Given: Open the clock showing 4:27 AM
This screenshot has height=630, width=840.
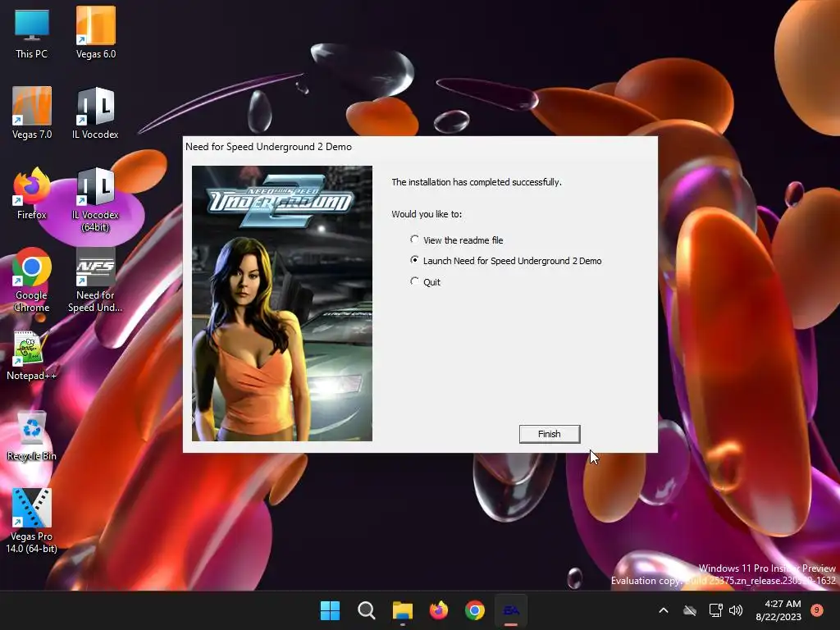Looking at the screenshot, I should tap(778, 610).
